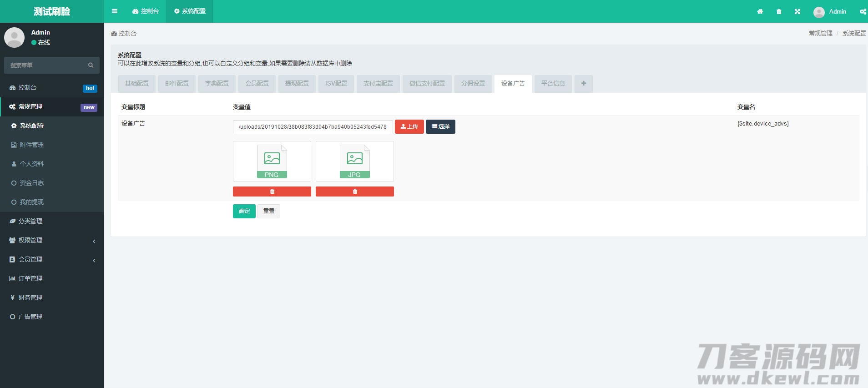Click the trash clear-cache icon in header

pos(779,11)
